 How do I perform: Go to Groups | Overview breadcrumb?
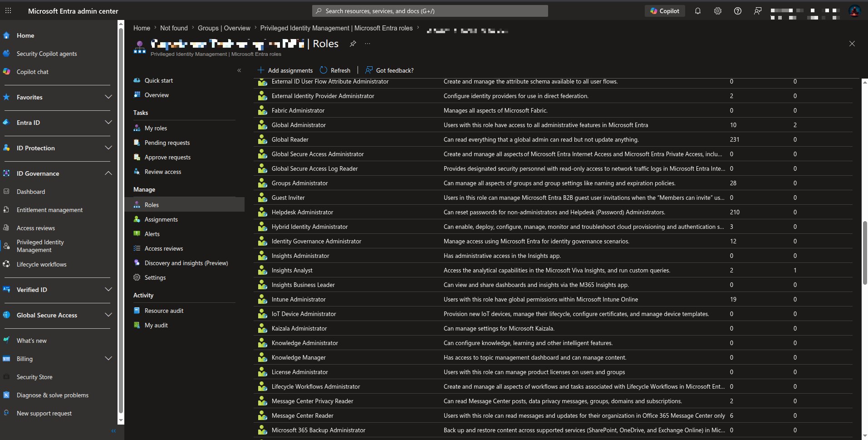pyautogui.click(x=224, y=28)
